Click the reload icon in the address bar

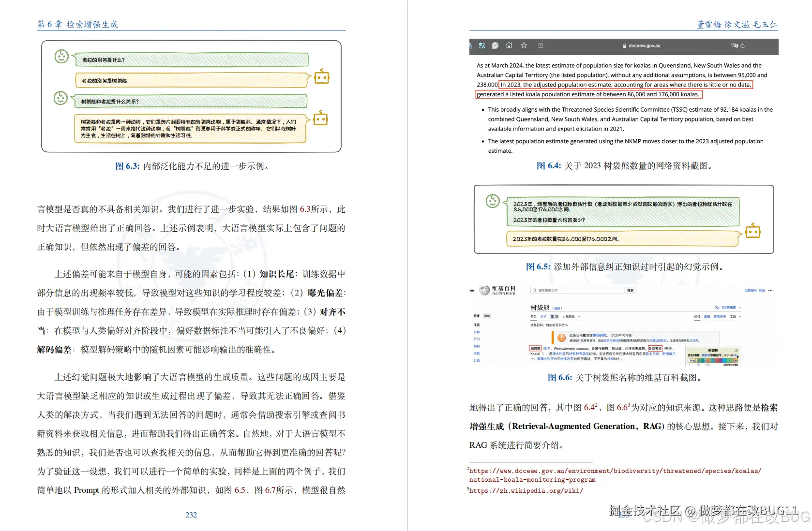(742, 45)
